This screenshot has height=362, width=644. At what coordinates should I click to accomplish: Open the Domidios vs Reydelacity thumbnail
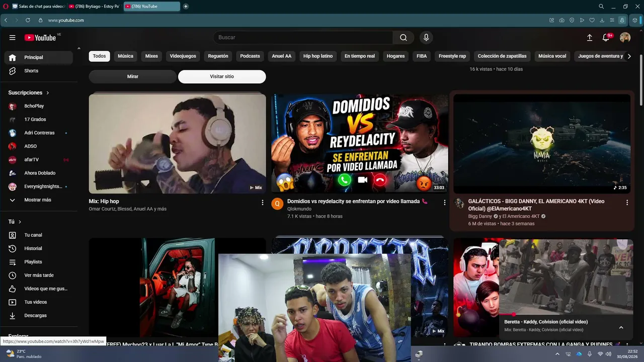(x=360, y=143)
